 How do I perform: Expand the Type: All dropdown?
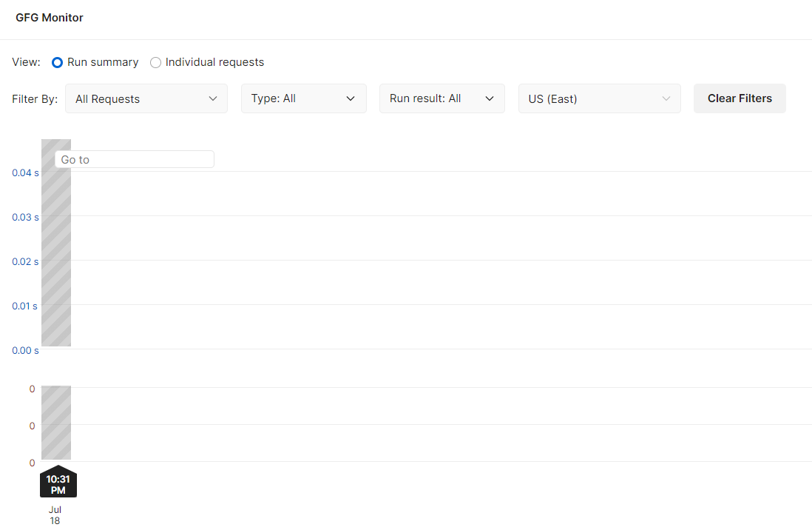303,98
